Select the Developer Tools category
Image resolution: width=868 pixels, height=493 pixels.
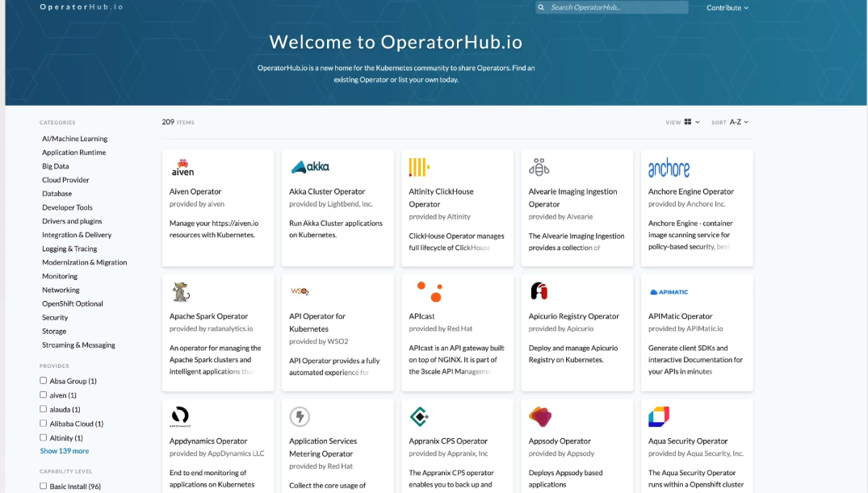coord(67,207)
